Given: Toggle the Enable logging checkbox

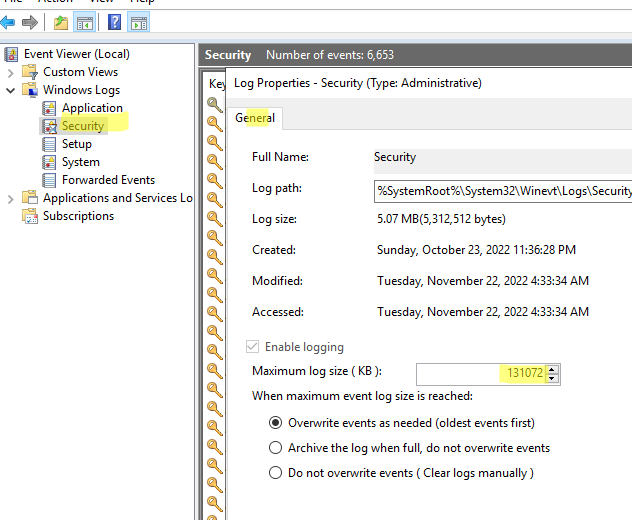Looking at the screenshot, I should 252,347.
